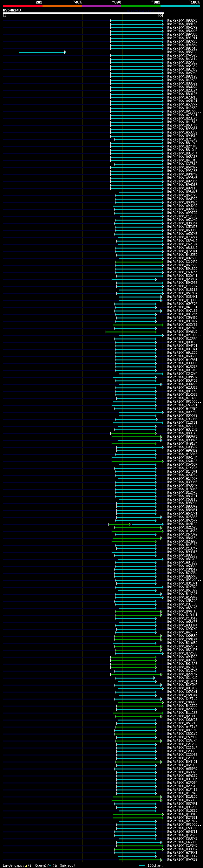Click hit label UniRef100_C3RJX4

182,741
